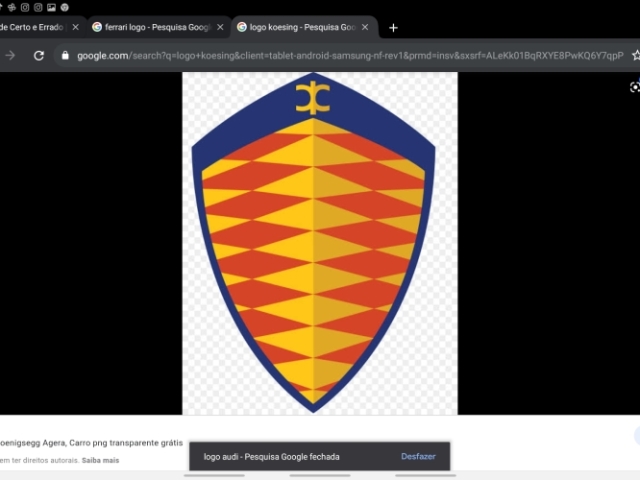Select the 'logo koesing - Pesquisa Google' tab
This screenshot has height=480, width=640.
pos(304,27)
